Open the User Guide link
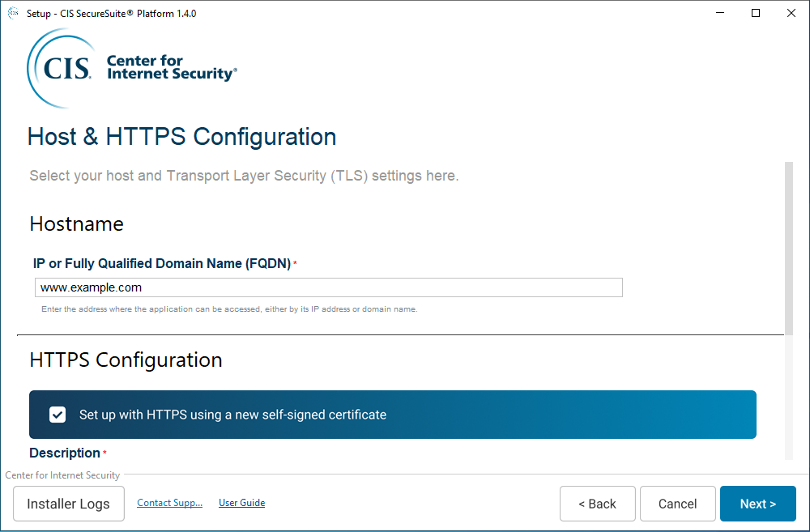The height and width of the screenshot is (532, 810). pyautogui.click(x=241, y=503)
